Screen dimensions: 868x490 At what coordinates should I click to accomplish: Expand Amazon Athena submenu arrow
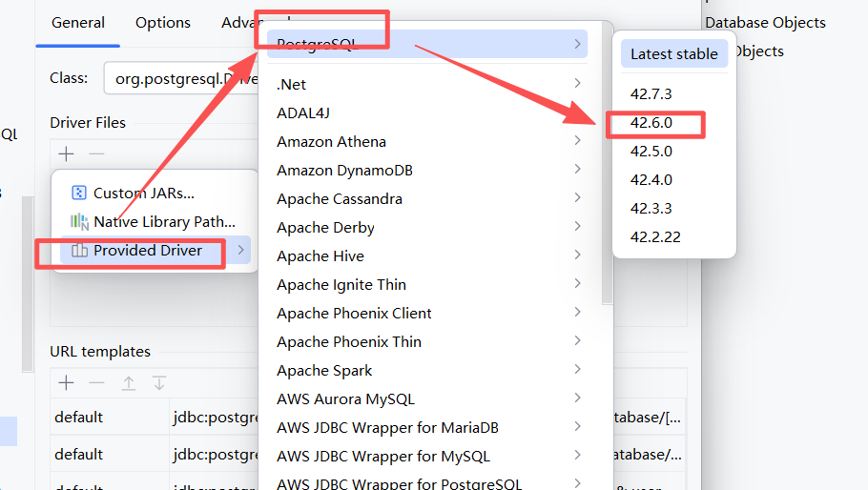[x=577, y=140]
